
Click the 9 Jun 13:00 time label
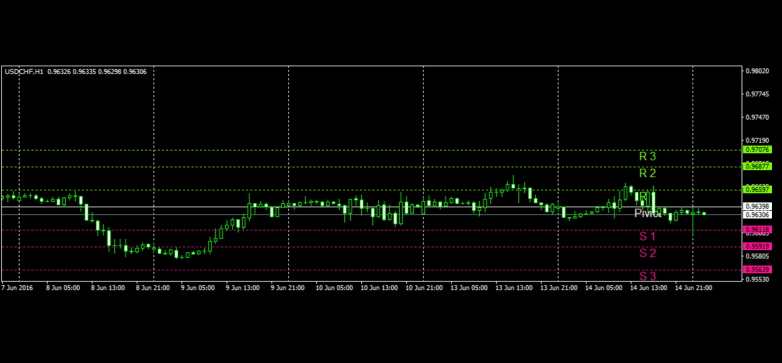242,288
